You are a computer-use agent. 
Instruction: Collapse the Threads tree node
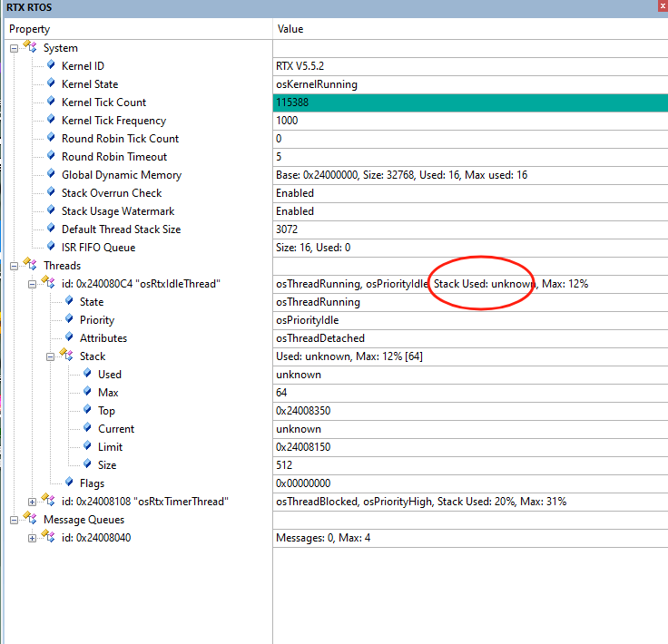(x=14, y=267)
